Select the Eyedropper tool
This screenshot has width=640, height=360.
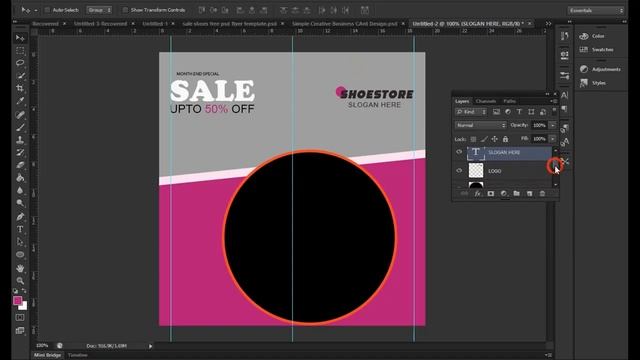20,101
